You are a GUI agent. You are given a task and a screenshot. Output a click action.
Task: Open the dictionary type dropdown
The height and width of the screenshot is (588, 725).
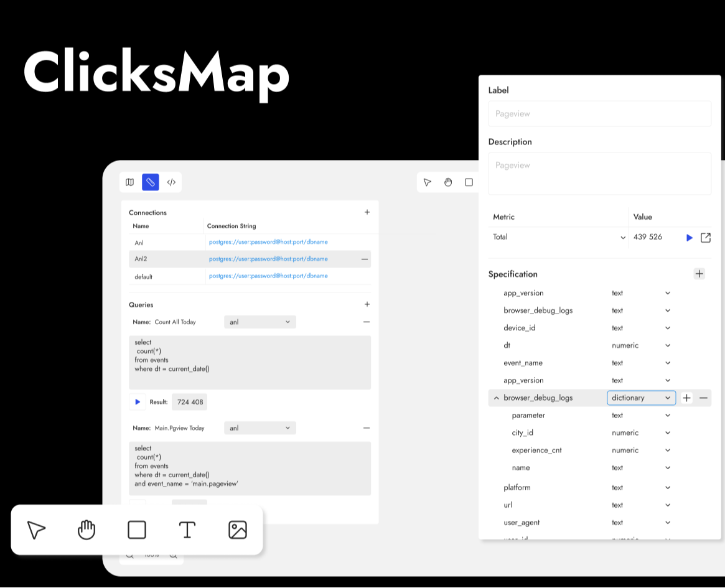pyautogui.click(x=641, y=398)
